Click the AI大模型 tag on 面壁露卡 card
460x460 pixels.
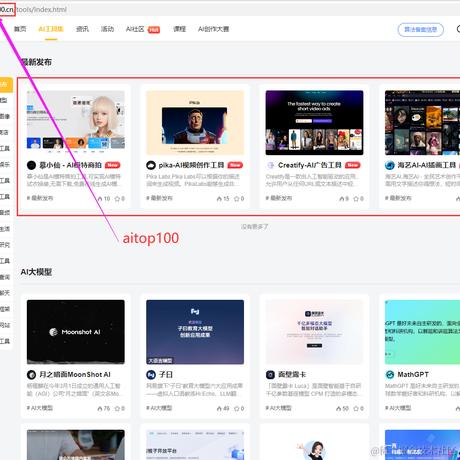(x=278, y=408)
